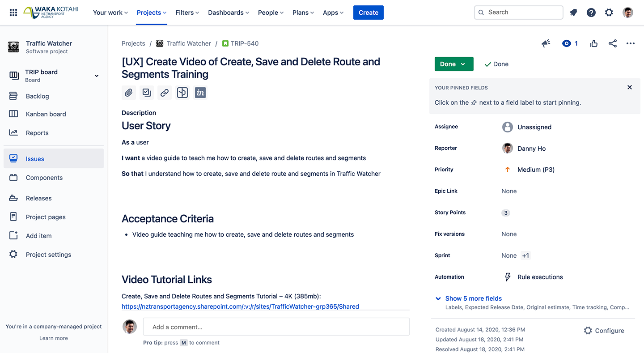Viewport: 644px width, 353px height.
Task: Click the blue Create button
Action: tap(369, 13)
